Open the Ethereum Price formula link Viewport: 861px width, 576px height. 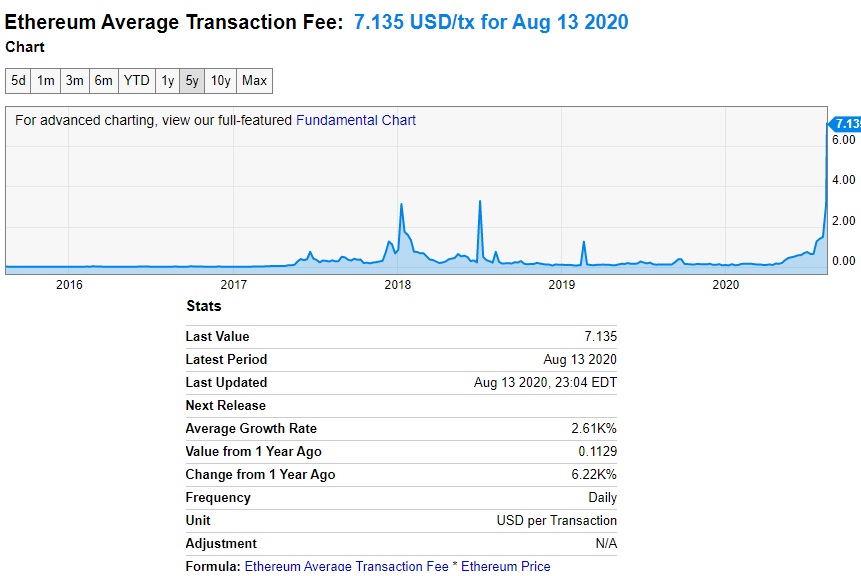point(506,566)
